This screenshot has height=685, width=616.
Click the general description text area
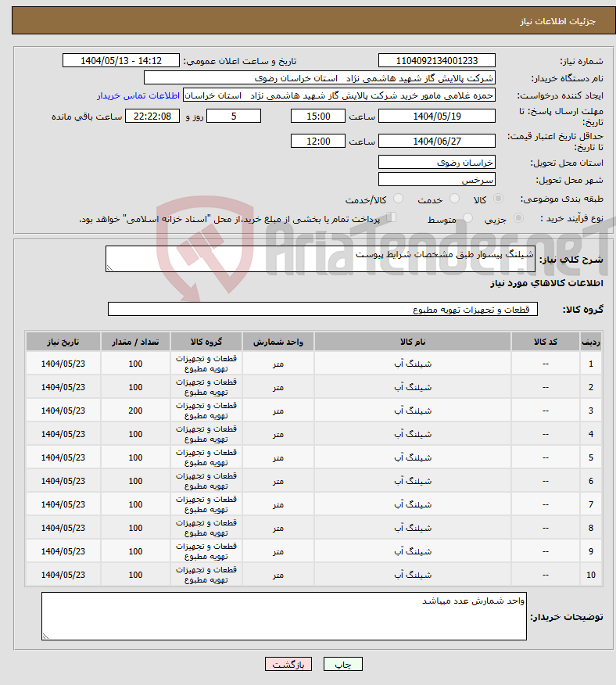coord(321,259)
